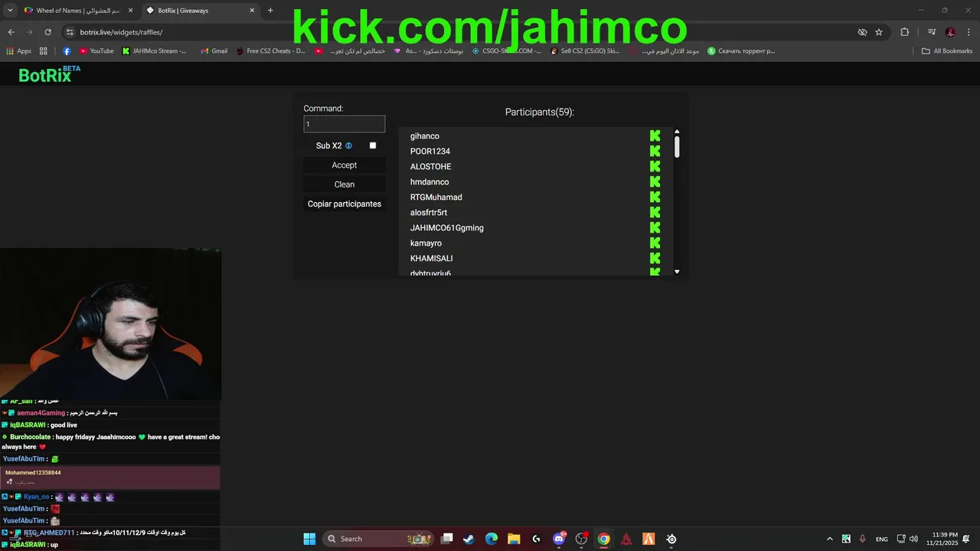Click the participants list scrollbar thumb
Viewport: 980px width, 551px height.
[677, 145]
